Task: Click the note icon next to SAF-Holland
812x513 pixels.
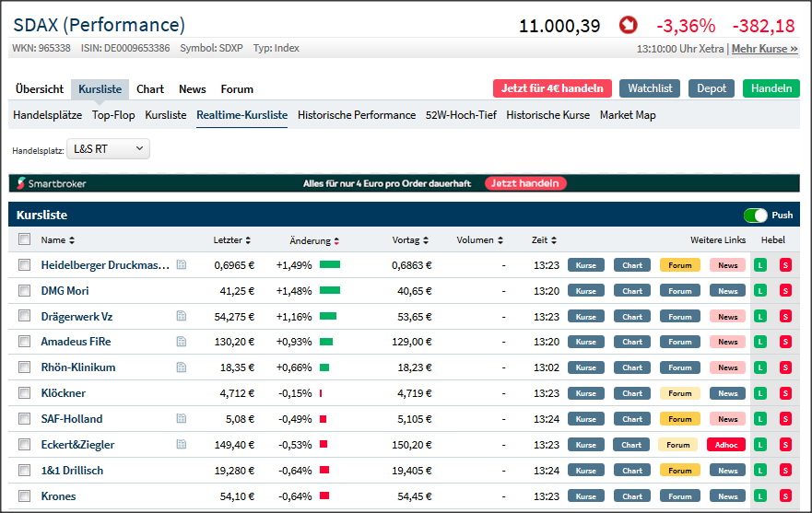Action: (x=182, y=419)
